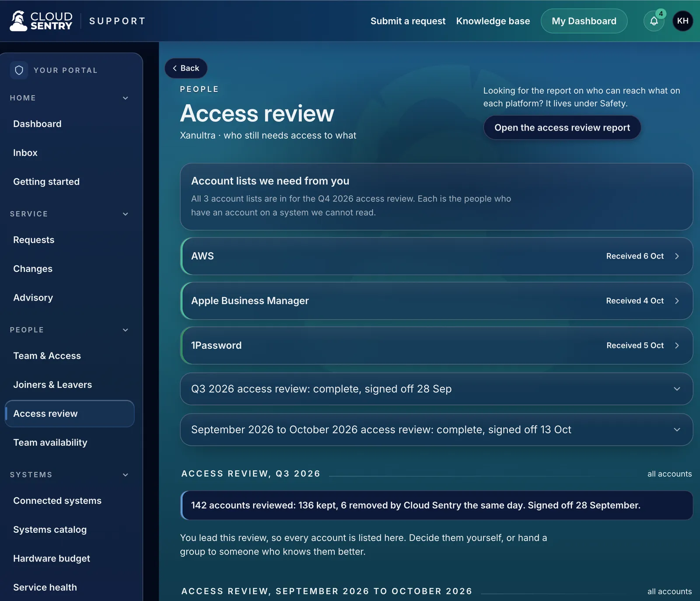The width and height of the screenshot is (700, 601).
Task: Open the AWS account list row chevron
Action: coord(677,256)
